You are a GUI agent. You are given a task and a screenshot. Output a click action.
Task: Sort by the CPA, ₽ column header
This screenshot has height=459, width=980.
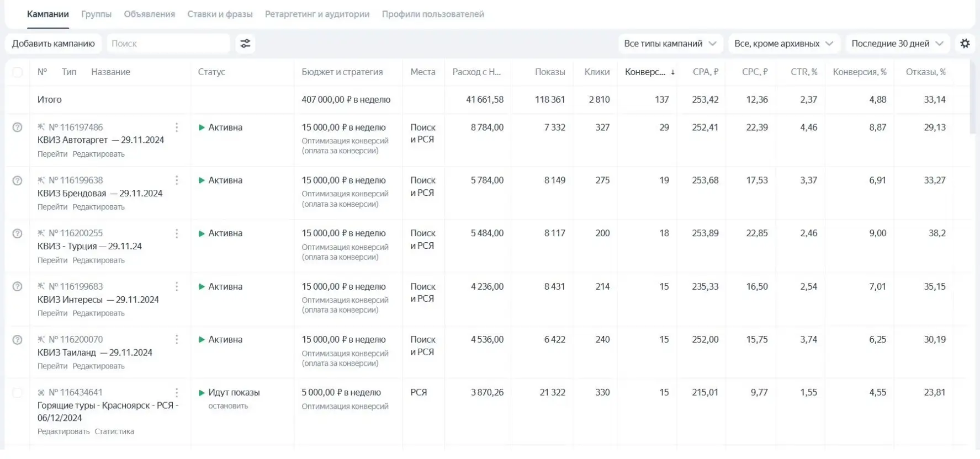click(706, 72)
